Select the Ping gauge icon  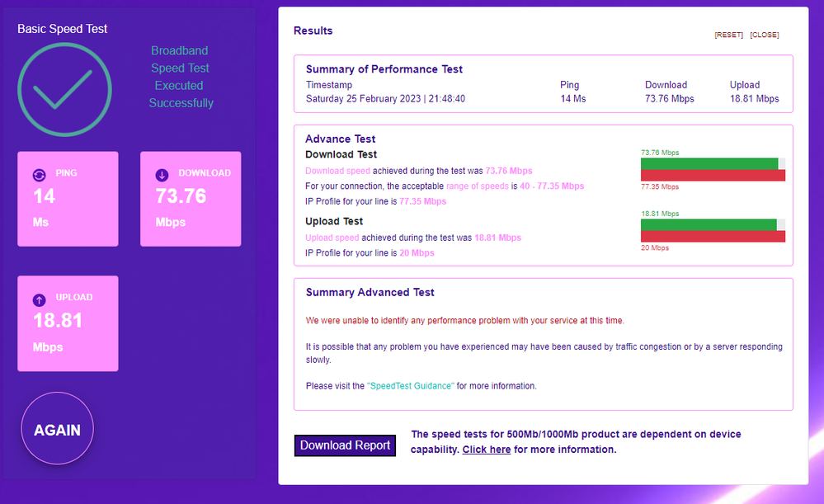[x=39, y=174]
